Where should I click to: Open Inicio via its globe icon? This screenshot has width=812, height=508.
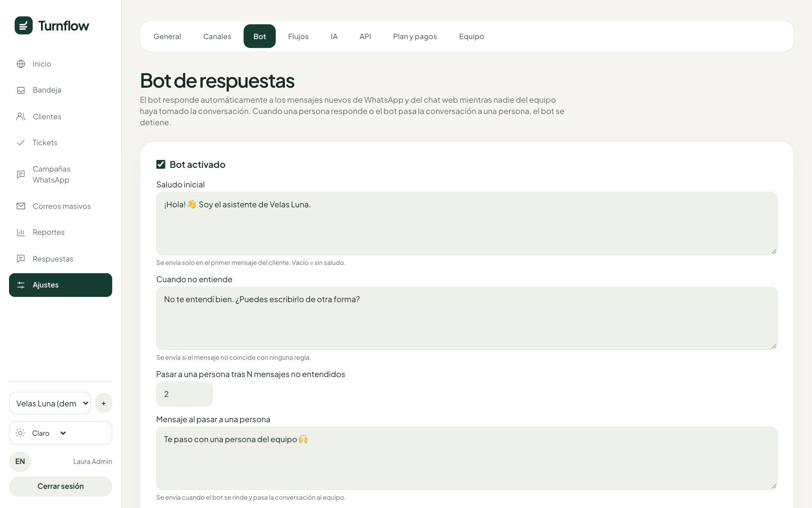point(21,64)
